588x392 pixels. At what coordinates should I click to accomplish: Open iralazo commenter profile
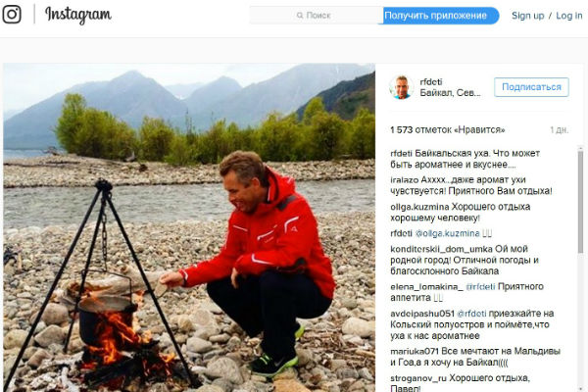404,179
